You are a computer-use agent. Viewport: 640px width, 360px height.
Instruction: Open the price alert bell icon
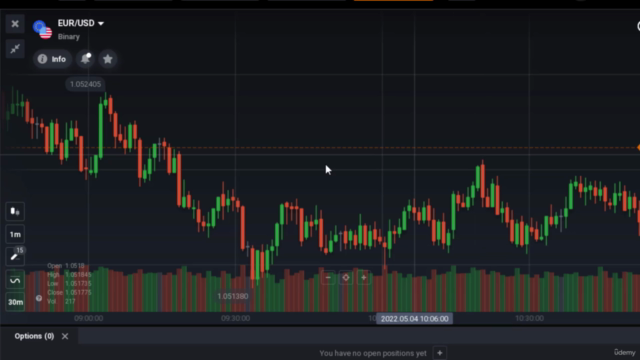[x=86, y=59]
